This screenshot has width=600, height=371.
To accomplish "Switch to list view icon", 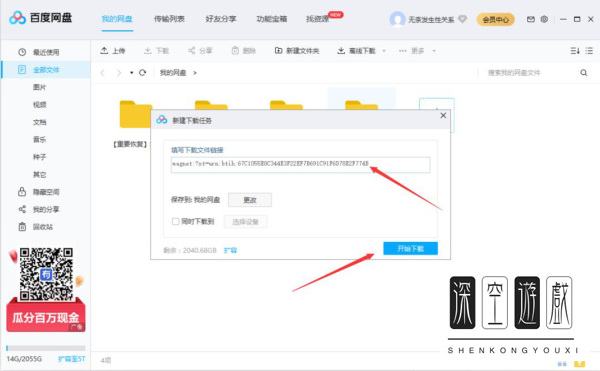I will coord(589,50).
